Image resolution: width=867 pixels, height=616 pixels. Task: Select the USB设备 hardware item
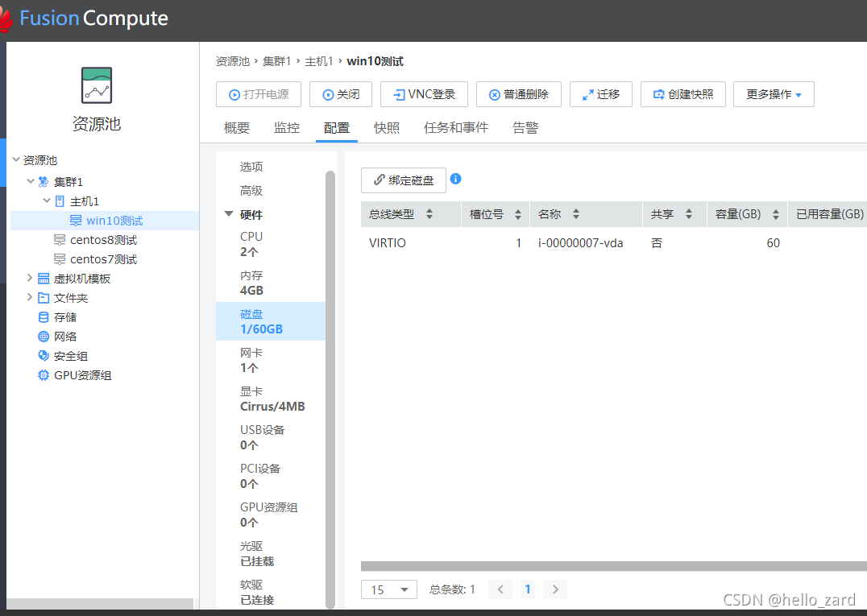tap(271, 437)
